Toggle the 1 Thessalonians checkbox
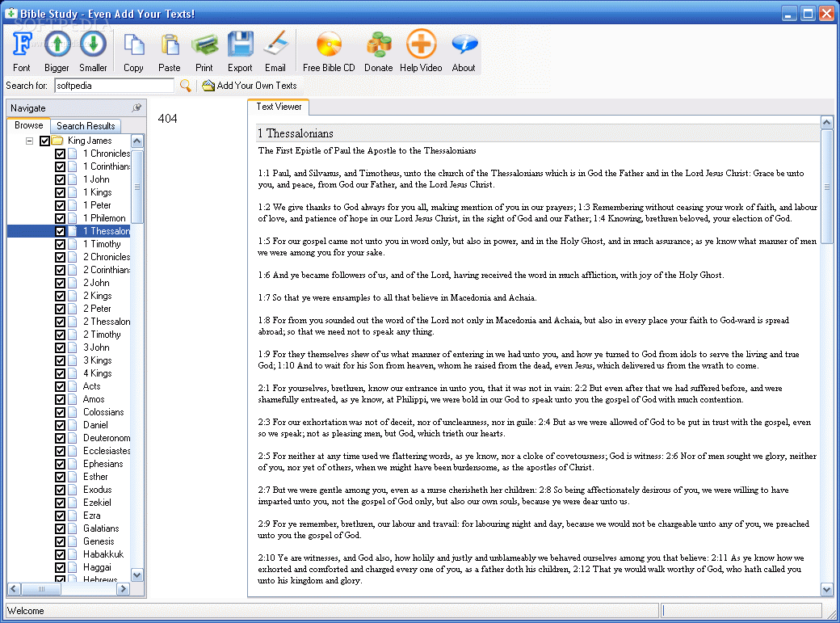Viewport: 840px width, 623px height. [60, 232]
